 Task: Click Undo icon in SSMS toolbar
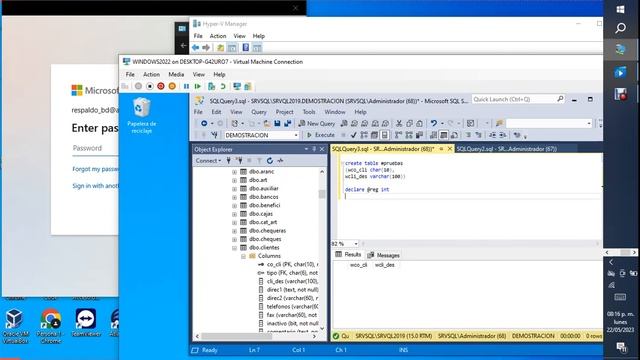pos(433,123)
